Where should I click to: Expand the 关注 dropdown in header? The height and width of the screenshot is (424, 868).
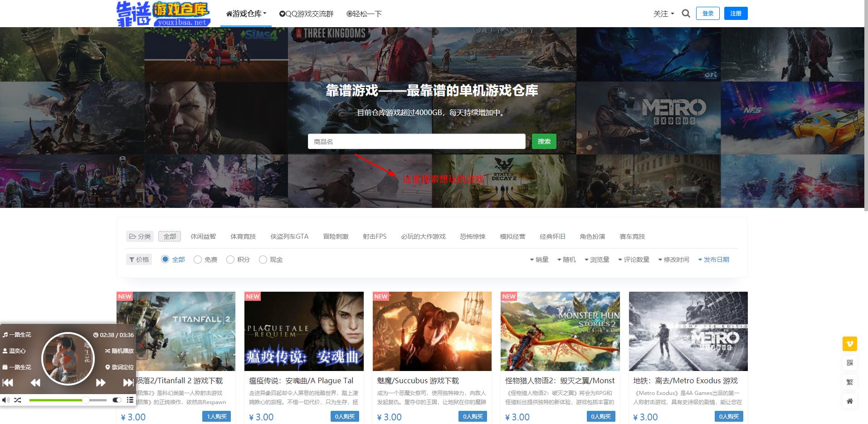click(663, 14)
